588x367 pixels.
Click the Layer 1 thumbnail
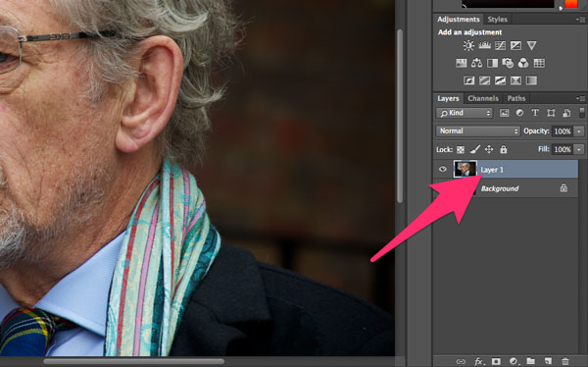coord(465,169)
